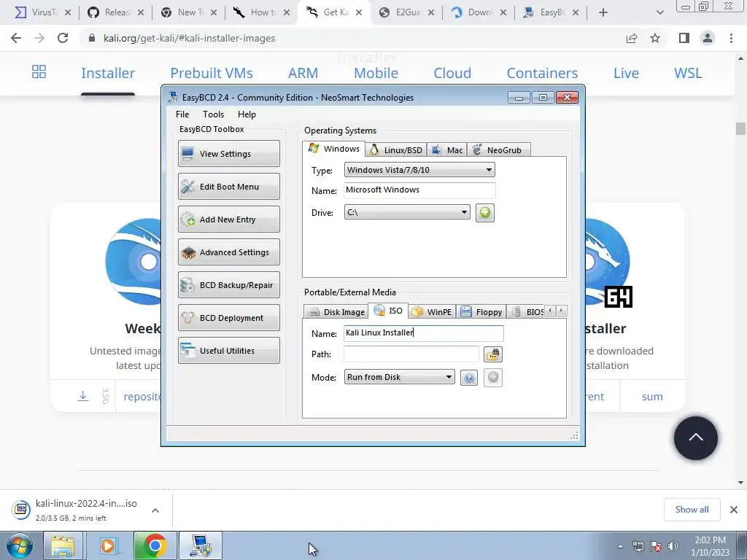Open the Tools menu in EasyBCD
747x560 pixels.
coord(213,114)
